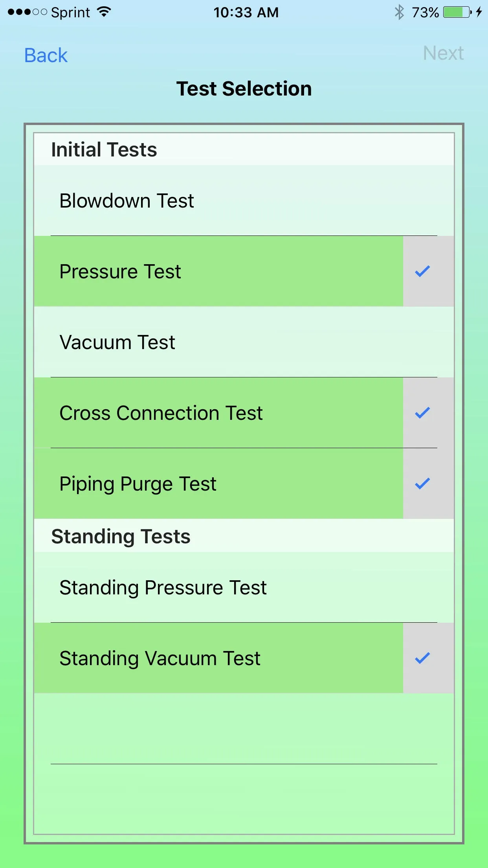The height and width of the screenshot is (868, 488).
Task: Toggle off Piping Purge Test label
Action: coord(138,484)
